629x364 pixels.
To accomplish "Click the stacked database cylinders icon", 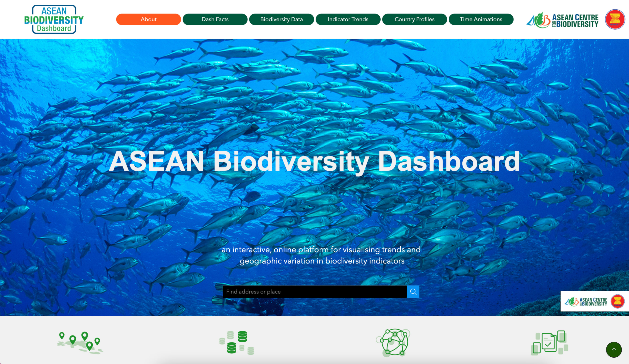I will click(x=237, y=343).
